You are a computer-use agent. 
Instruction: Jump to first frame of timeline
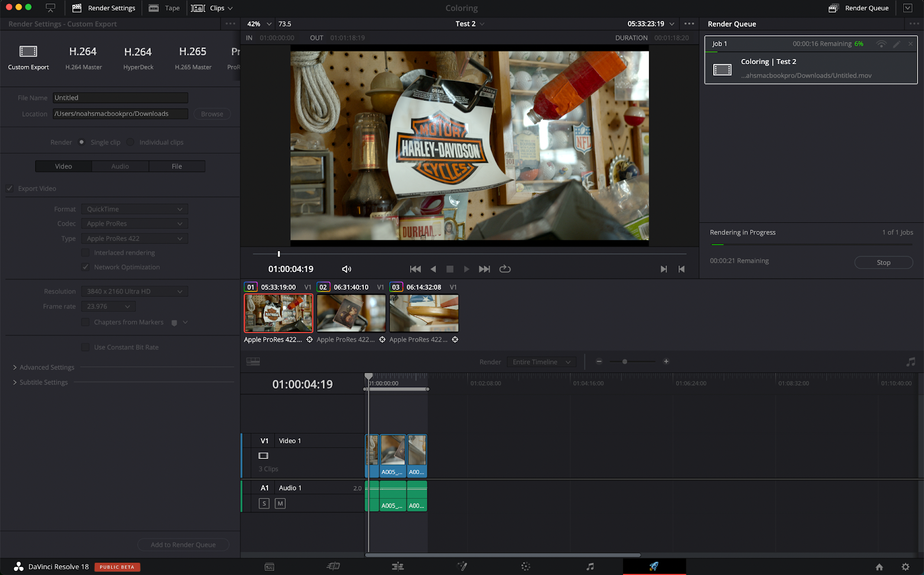[x=415, y=269]
